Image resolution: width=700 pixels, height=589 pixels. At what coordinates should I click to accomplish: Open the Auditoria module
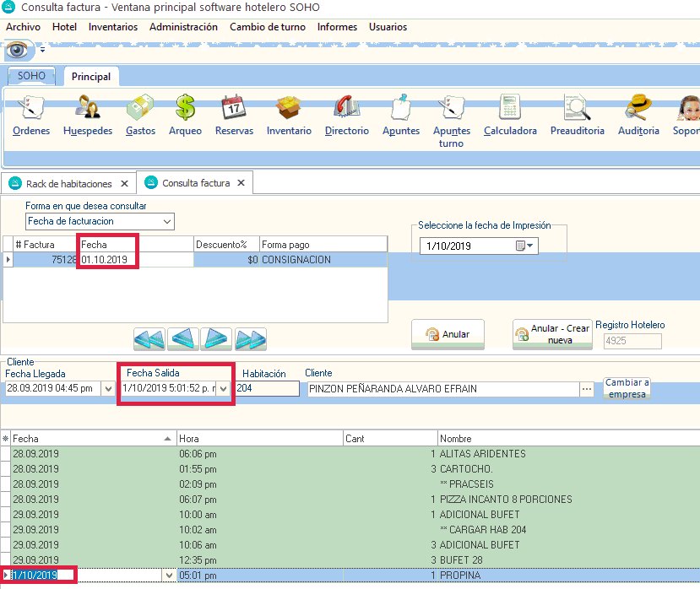[x=638, y=116]
